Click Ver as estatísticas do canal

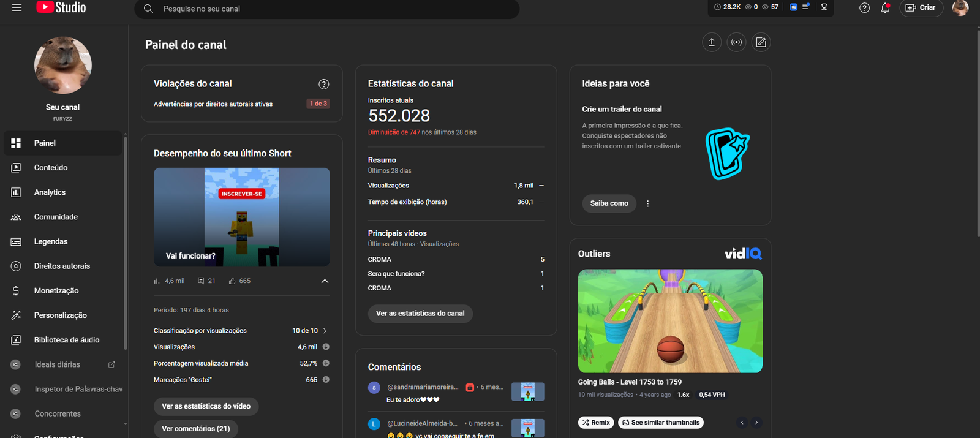(x=420, y=314)
